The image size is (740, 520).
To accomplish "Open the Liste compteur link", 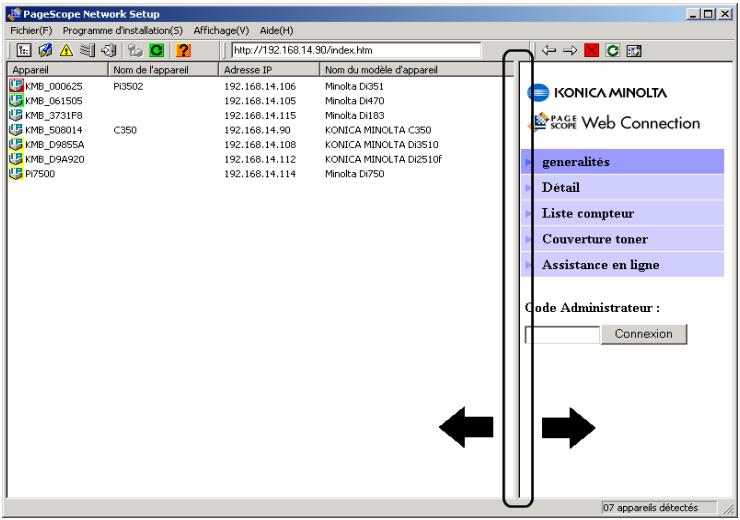I will pyautogui.click(x=622, y=213).
